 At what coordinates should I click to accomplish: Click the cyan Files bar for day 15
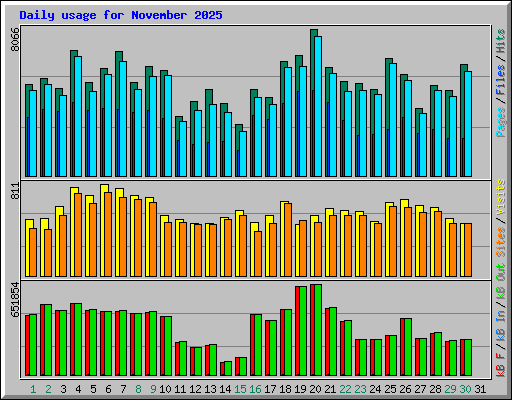point(243,154)
